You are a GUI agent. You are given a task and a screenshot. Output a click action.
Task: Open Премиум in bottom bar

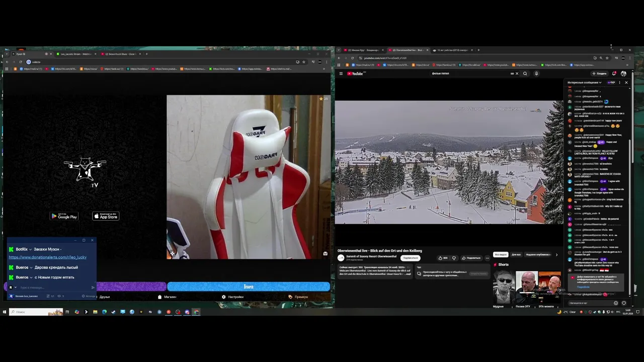tap(298, 297)
